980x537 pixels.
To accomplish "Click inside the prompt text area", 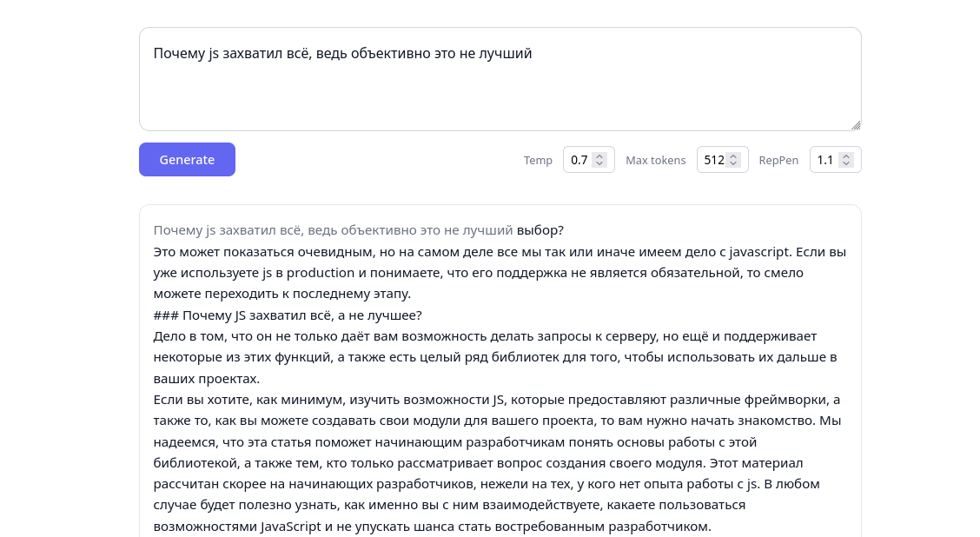I will [x=500, y=79].
